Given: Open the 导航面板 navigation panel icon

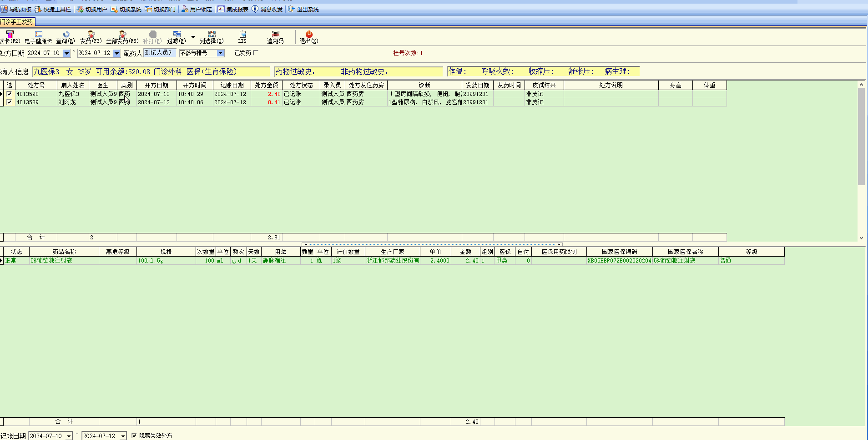Looking at the screenshot, I should click(x=4, y=9).
